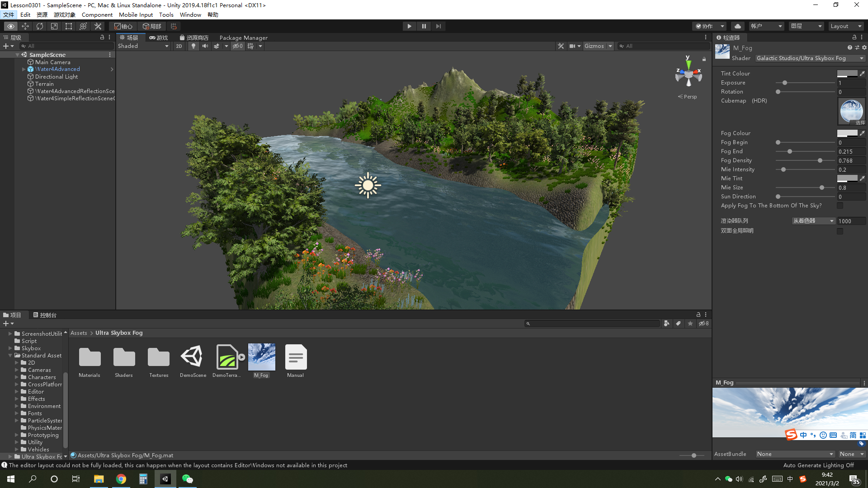Tick the double-sided global illumination checkbox
Viewport: 868px width, 488px height.
point(840,231)
